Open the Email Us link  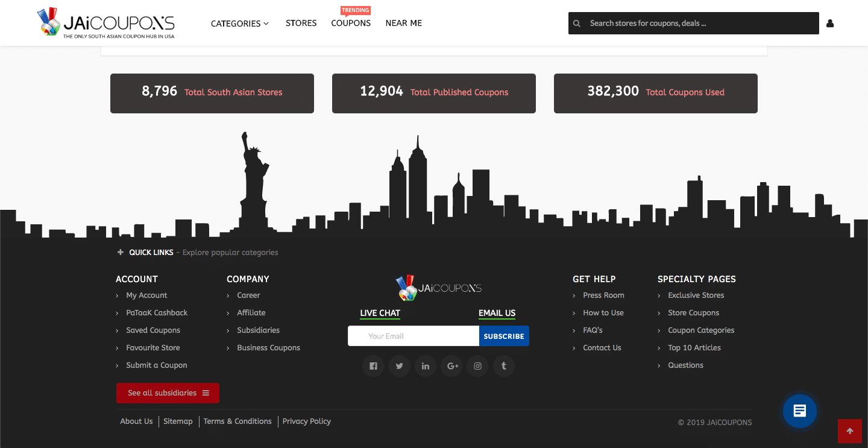[497, 313]
